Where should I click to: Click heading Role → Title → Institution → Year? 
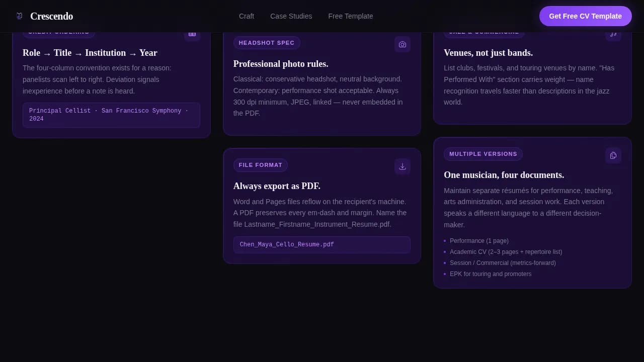coord(90,53)
